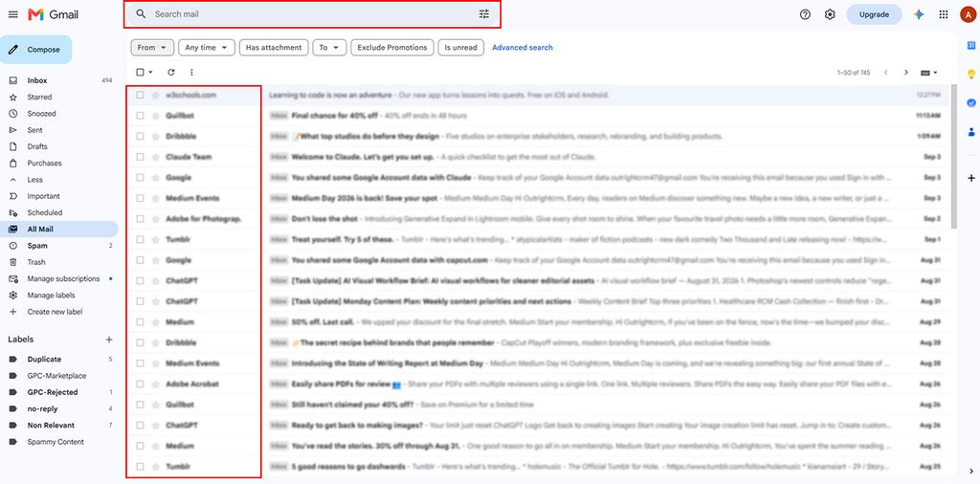
Task: Open the More options three-dot menu
Action: coord(191,73)
